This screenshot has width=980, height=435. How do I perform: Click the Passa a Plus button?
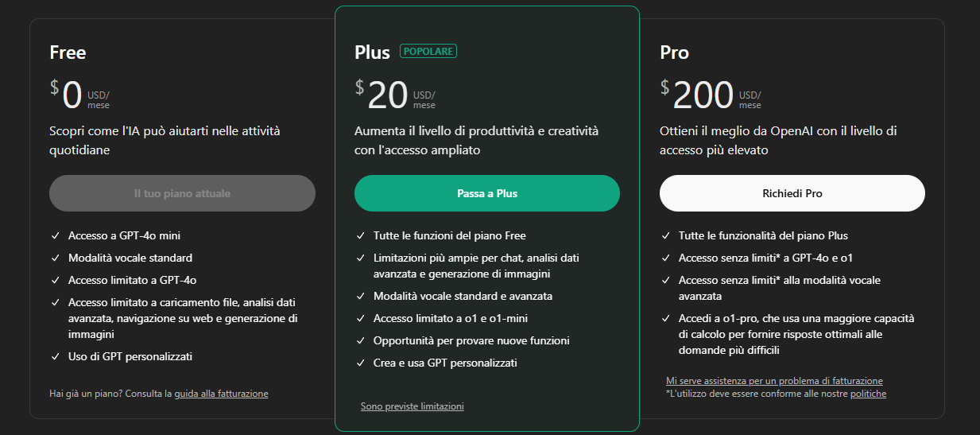[486, 193]
